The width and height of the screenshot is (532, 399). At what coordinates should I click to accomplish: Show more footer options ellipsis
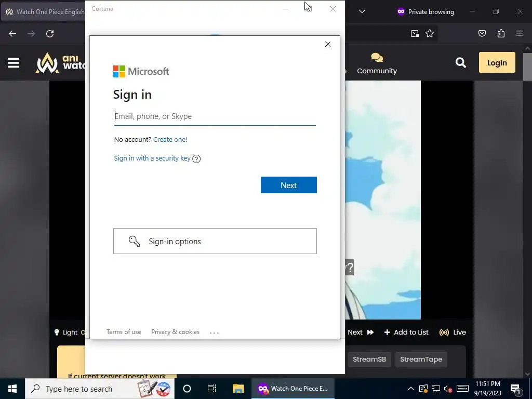click(214, 332)
